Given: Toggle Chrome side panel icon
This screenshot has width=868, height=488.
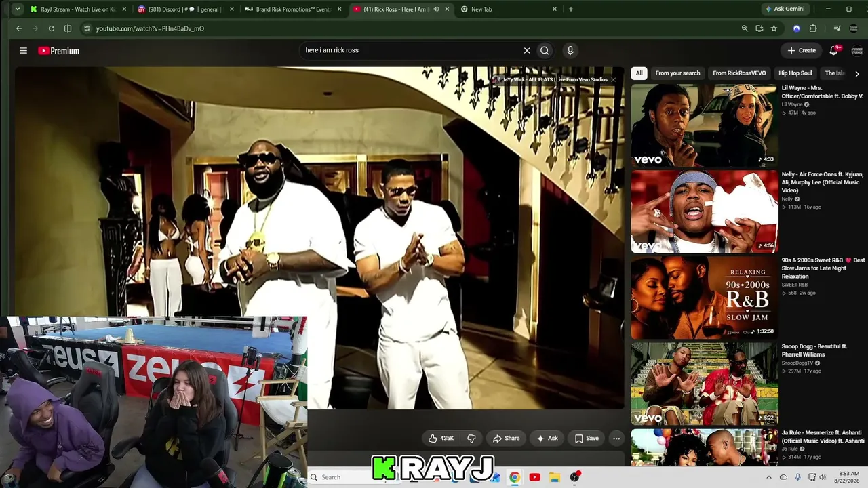Looking at the screenshot, I should (68, 28).
